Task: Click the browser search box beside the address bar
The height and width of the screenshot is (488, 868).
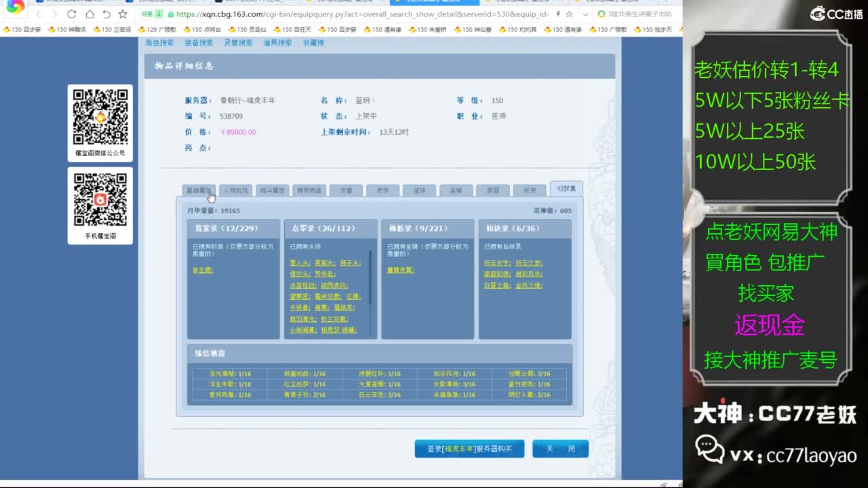Action: click(x=636, y=14)
